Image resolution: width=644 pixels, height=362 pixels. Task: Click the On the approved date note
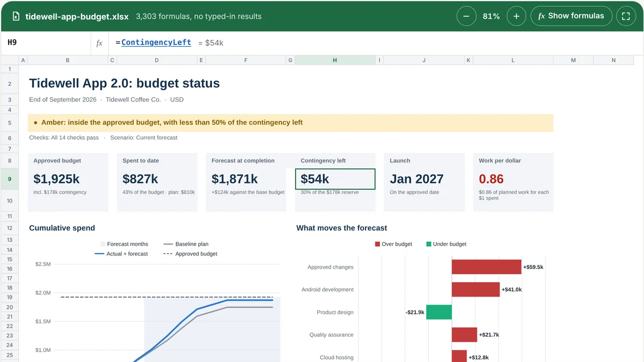click(415, 192)
